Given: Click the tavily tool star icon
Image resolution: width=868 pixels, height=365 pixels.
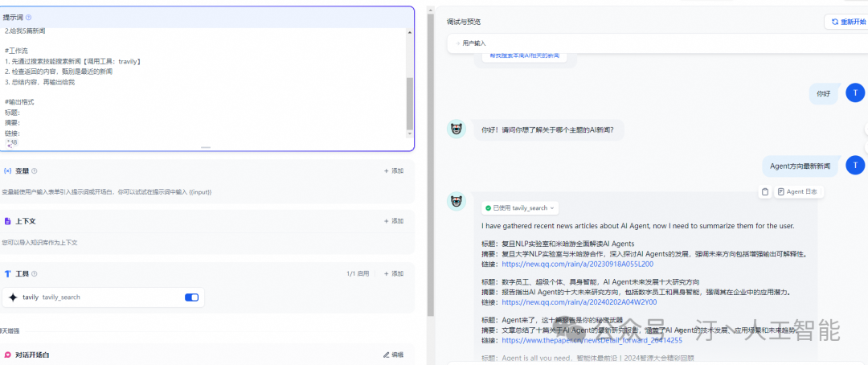Looking at the screenshot, I should (x=13, y=297).
